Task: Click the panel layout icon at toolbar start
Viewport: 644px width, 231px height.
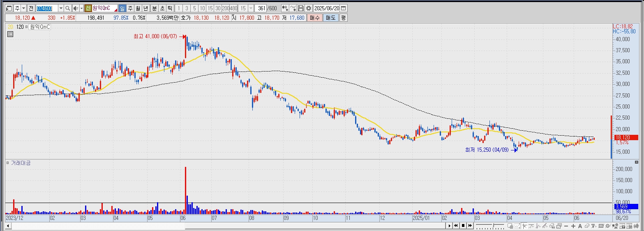Action: click(x=9, y=8)
